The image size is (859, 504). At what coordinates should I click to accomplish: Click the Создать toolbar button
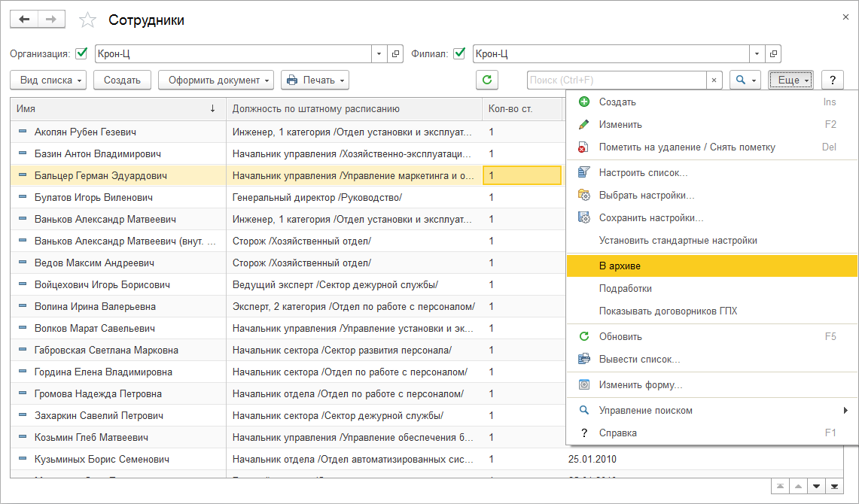pos(122,80)
